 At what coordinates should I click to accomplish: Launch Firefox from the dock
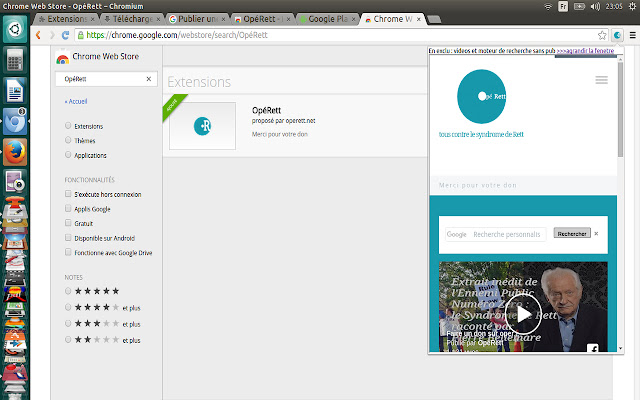(x=15, y=152)
